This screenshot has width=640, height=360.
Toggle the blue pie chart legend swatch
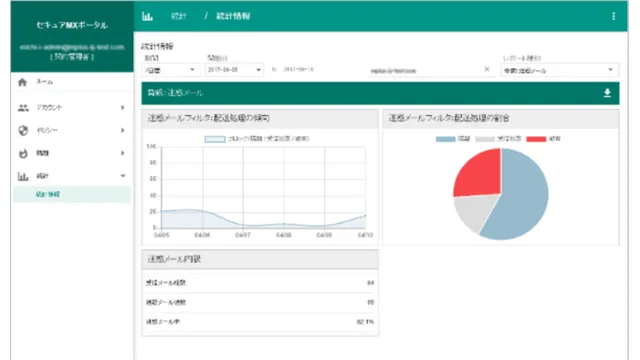(x=445, y=139)
